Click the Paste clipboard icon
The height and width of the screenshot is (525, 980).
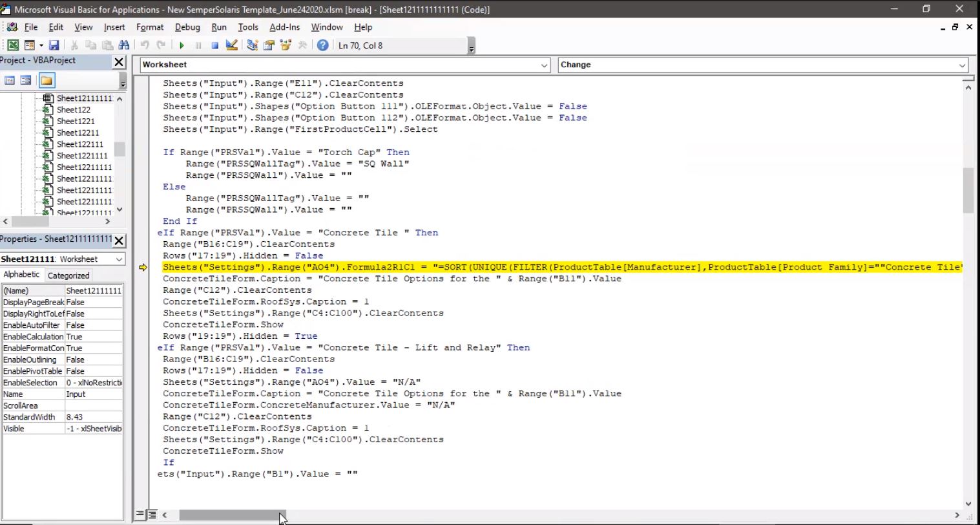click(x=107, y=45)
